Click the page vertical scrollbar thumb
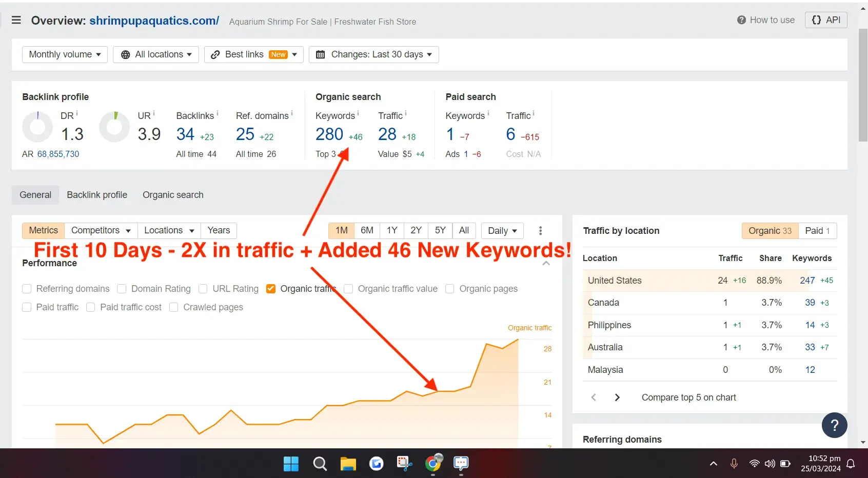Screen dimensions: 868x478 point(863,85)
